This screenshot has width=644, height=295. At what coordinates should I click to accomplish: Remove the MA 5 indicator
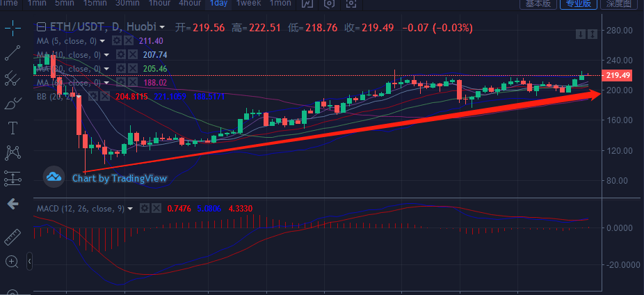coord(129,40)
